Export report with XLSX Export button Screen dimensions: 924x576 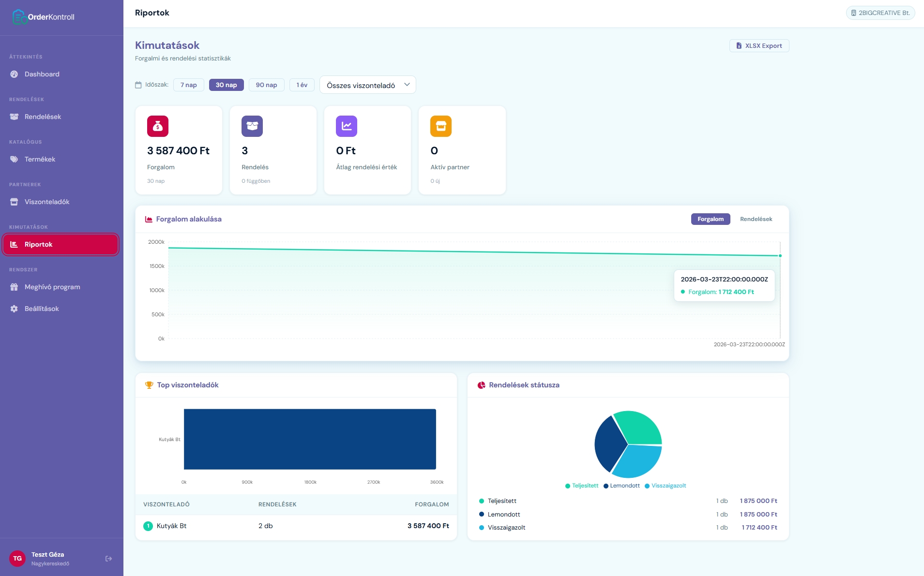[759, 45]
